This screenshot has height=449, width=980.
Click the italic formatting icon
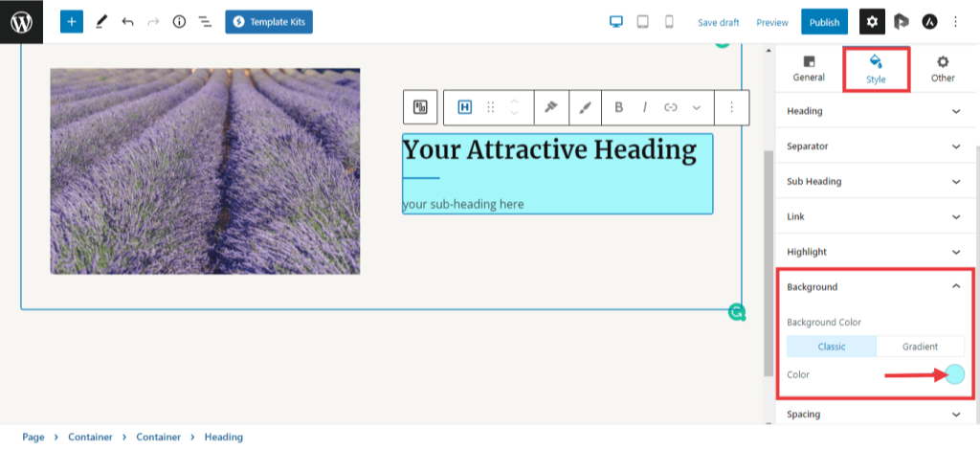point(644,107)
